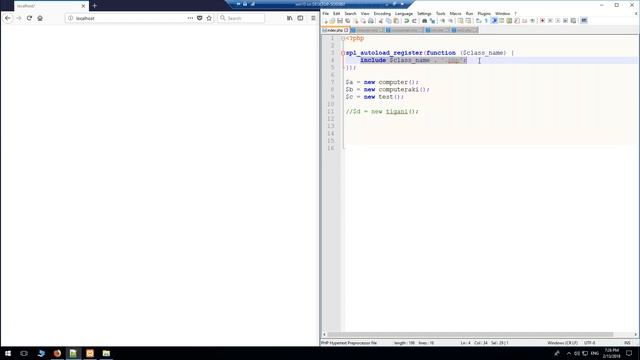The width and height of the screenshot is (640, 360).
Task: Collapse the fold at the <?php line
Action: click(343, 38)
